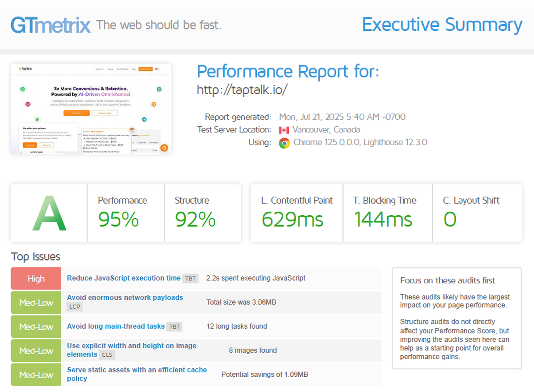Click the Chrome browser icon
The height and width of the screenshot is (392, 534).
(284, 143)
